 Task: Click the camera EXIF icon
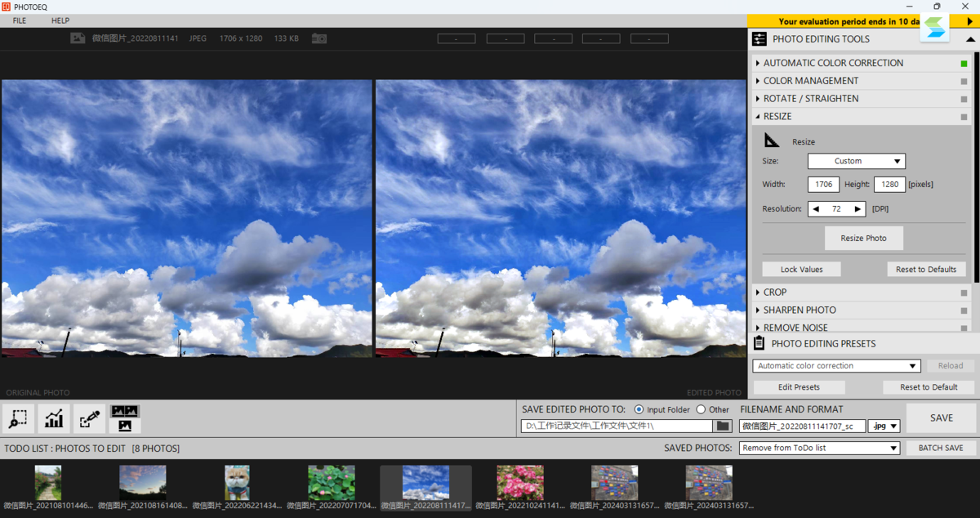318,38
